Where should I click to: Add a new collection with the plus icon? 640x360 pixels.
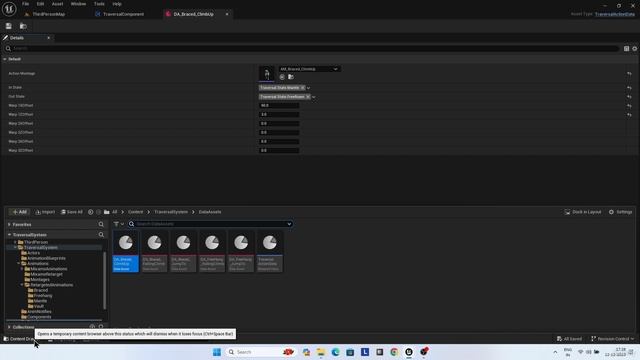[x=92, y=327]
